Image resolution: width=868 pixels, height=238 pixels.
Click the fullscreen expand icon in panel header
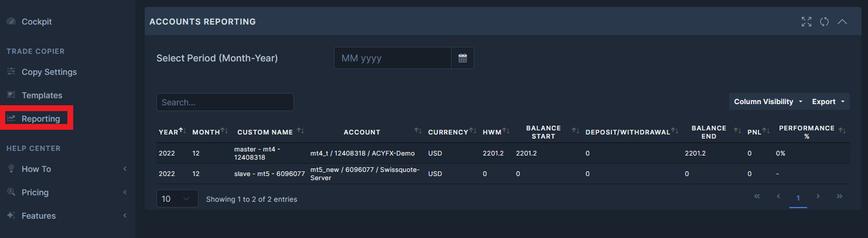coord(807,22)
